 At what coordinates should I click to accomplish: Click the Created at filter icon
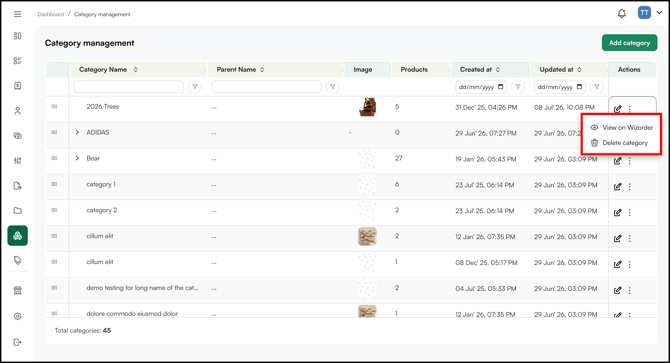pyautogui.click(x=518, y=87)
